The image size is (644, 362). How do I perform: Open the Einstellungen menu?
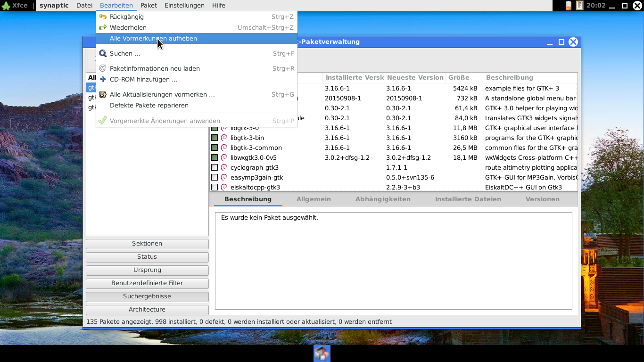tap(184, 6)
